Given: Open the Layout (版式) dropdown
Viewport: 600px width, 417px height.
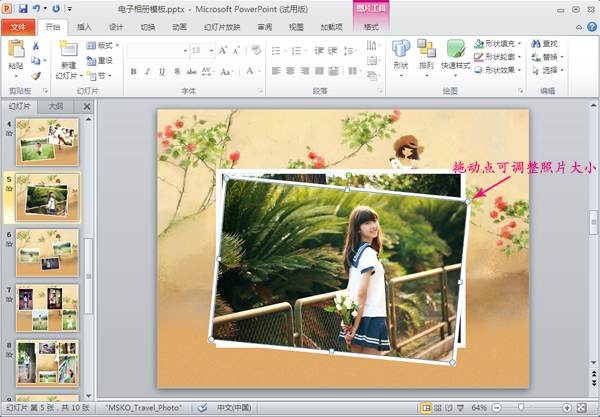Looking at the screenshot, I should pos(103,46).
